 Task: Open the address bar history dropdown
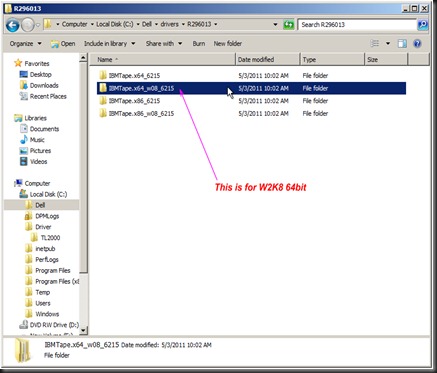(275, 25)
